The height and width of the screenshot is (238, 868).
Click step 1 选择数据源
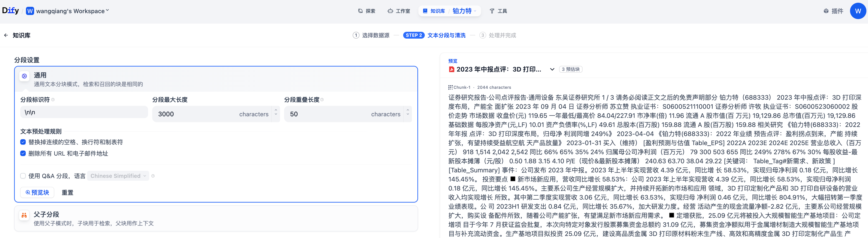pyautogui.click(x=371, y=35)
